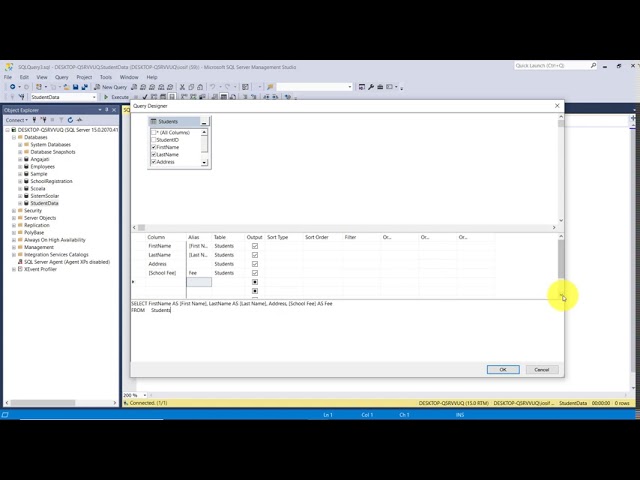The width and height of the screenshot is (640, 480).
Task: Click the Toolbox icon in toolbar
Action: [380, 87]
